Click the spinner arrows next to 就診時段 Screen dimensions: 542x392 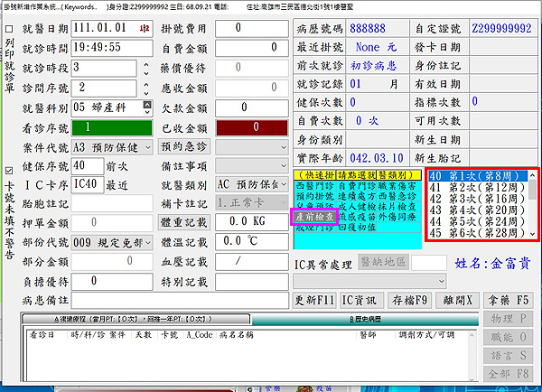point(145,68)
